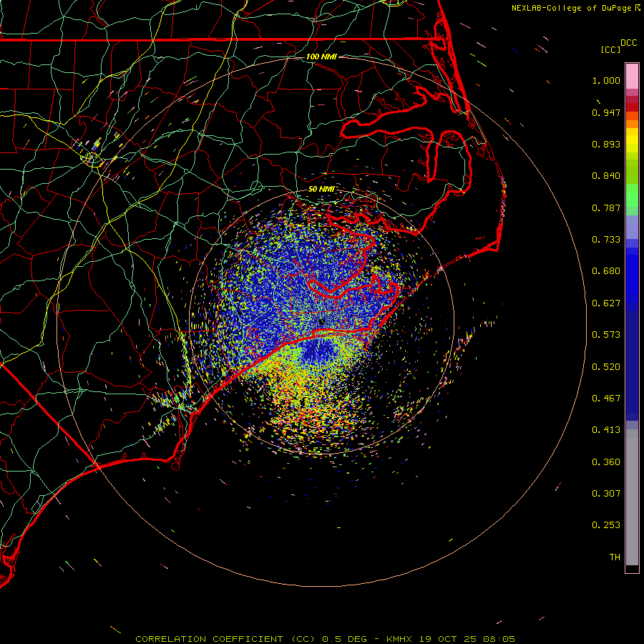Select the 0.840 legend value
The width and height of the screenshot is (644, 644).
(x=606, y=176)
